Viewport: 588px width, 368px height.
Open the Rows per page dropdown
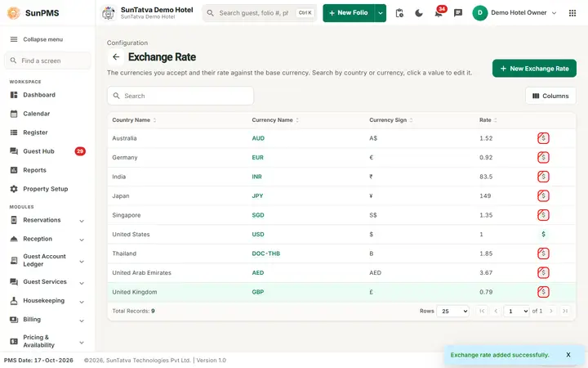452,311
